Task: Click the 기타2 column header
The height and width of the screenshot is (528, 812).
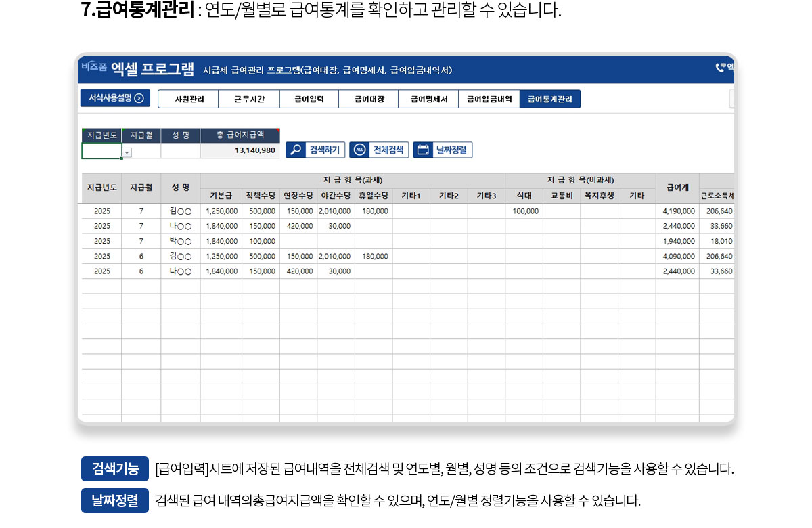Action: point(449,196)
